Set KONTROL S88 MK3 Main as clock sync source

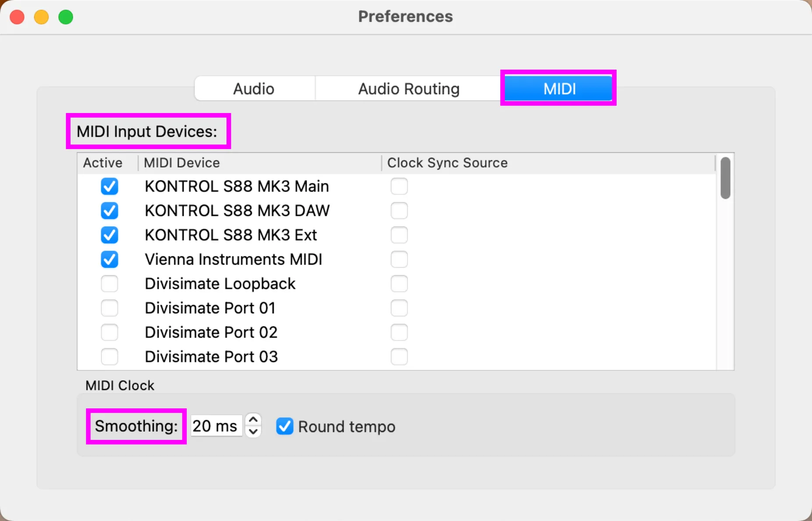click(x=399, y=186)
